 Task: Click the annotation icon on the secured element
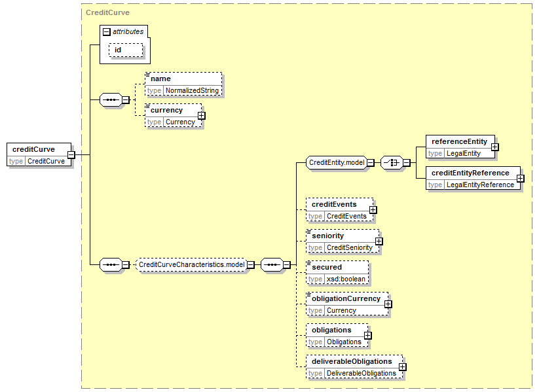[308, 262]
